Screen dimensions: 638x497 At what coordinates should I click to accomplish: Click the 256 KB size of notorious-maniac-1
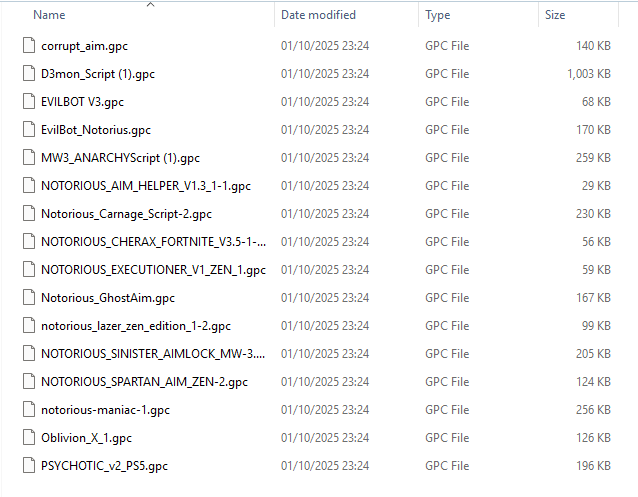click(x=593, y=410)
